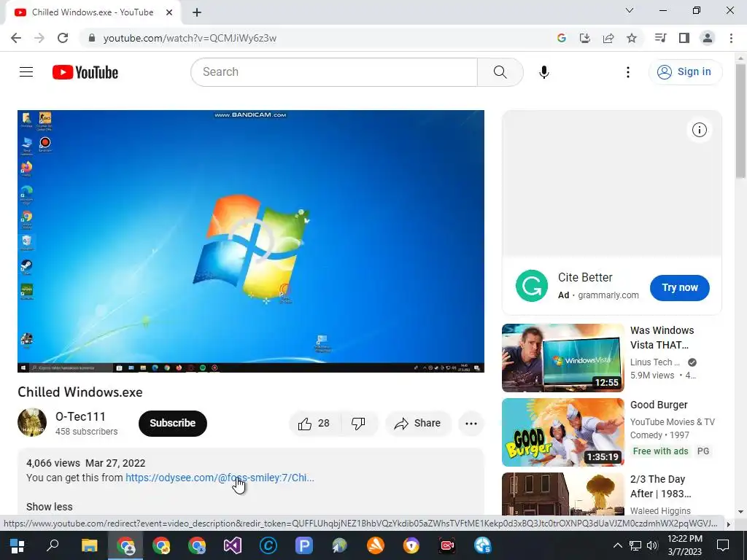The width and height of the screenshot is (747, 560).
Task: Open the O-Tec111 channel name
Action: click(80, 416)
